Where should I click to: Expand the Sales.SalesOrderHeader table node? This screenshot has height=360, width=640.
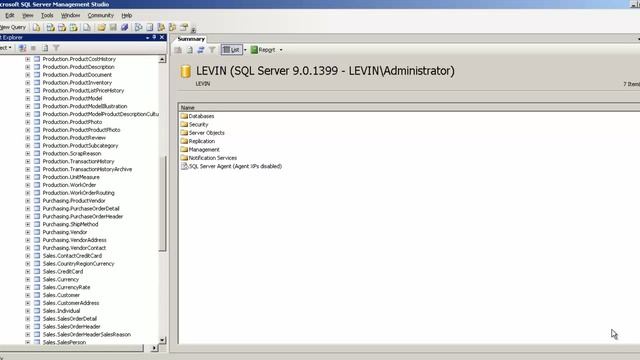(x=27, y=327)
